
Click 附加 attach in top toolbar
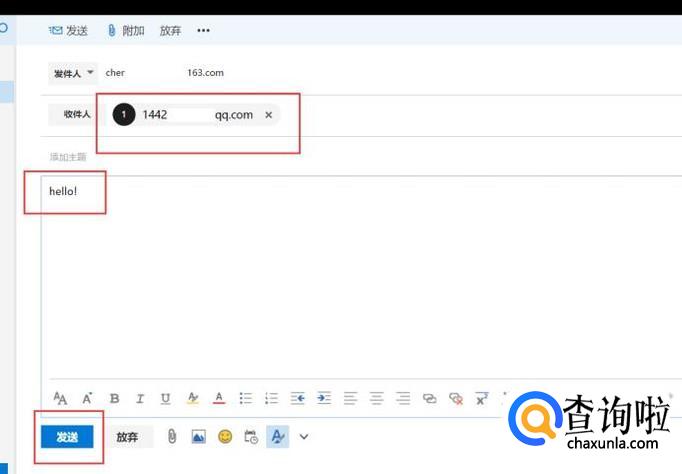126,31
